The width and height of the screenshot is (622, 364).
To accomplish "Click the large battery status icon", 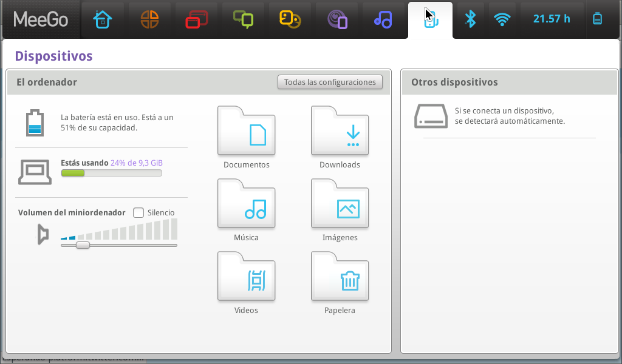I will click(35, 123).
